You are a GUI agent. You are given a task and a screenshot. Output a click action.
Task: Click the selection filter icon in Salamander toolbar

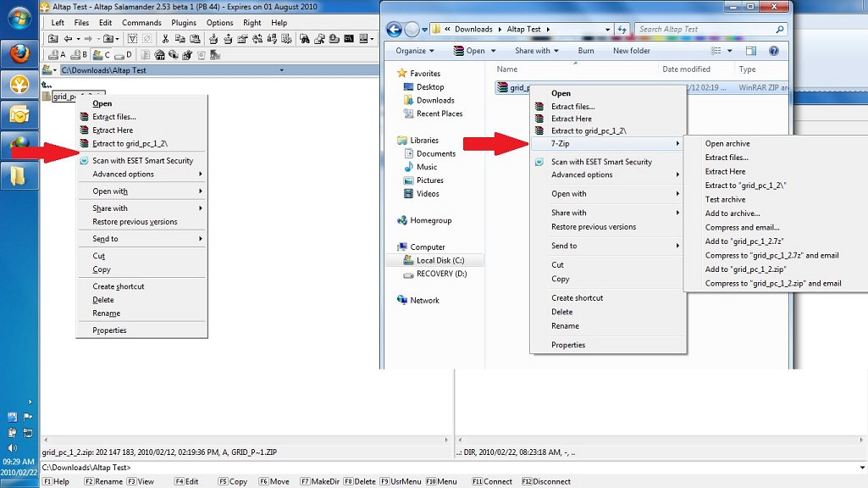132,39
